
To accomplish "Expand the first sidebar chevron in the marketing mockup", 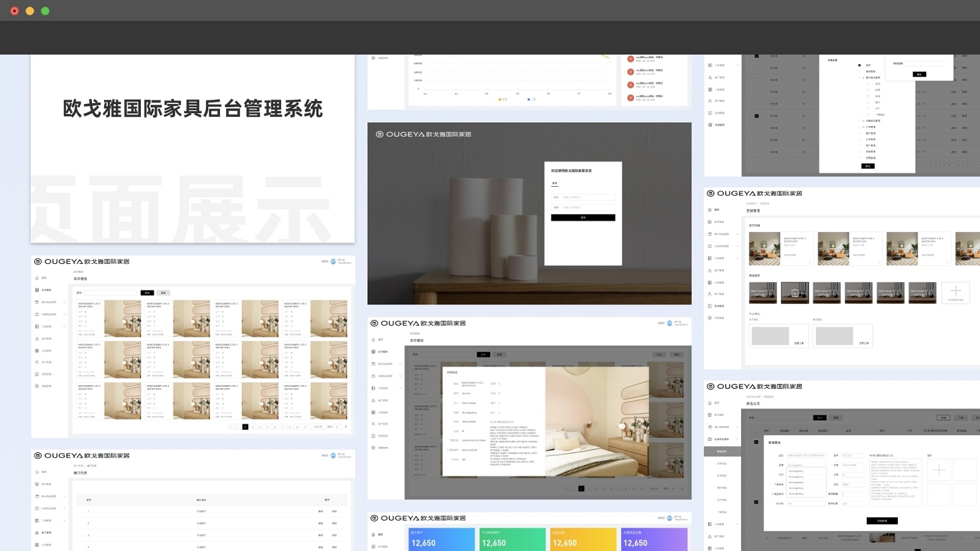I will 737,234.
